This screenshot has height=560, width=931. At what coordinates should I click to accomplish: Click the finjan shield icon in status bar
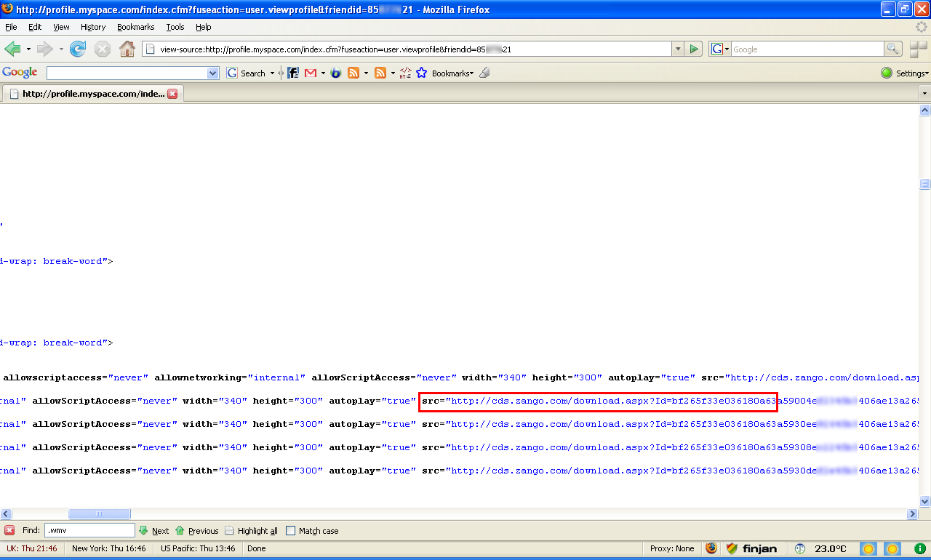click(732, 548)
